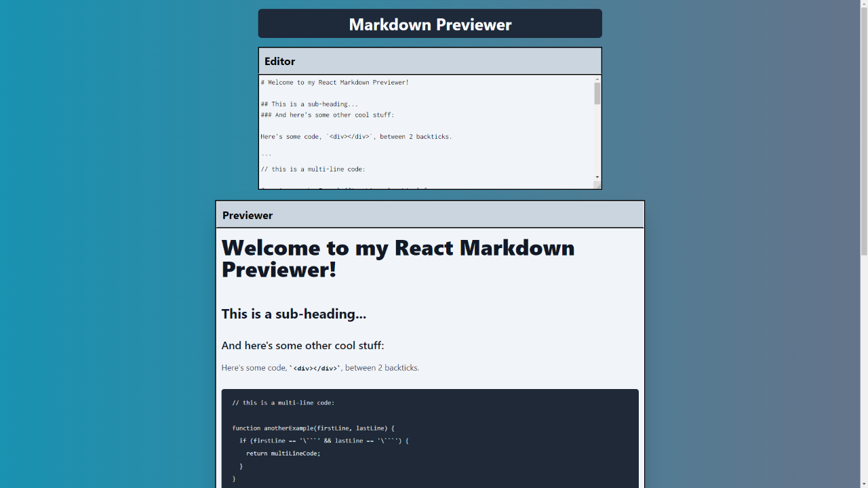
Task: Click the editor textarea scrollbar thumb
Action: pos(597,94)
